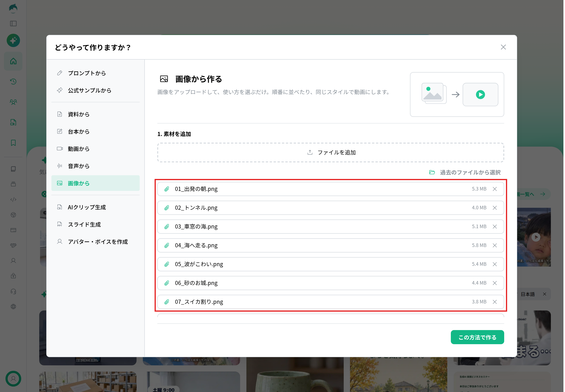The height and width of the screenshot is (392, 565).
Task: Click the 3.8 MB size value
Action: click(479, 302)
